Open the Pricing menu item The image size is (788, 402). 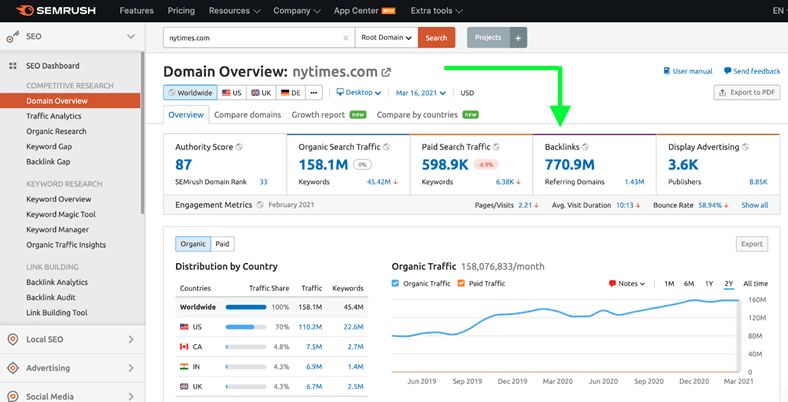[181, 11]
